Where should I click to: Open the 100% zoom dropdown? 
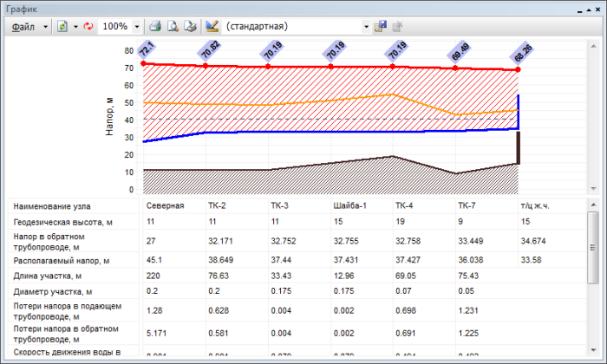tap(137, 27)
